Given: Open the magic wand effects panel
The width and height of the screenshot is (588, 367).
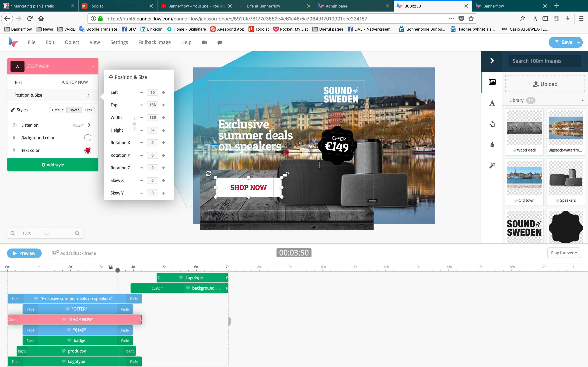Looking at the screenshot, I should (x=492, y=165).
